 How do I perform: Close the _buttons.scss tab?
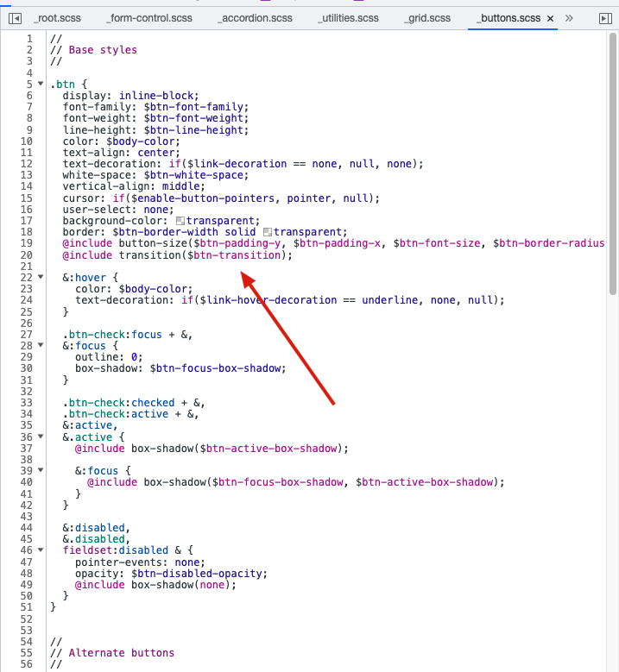click(x=550, y=18)
